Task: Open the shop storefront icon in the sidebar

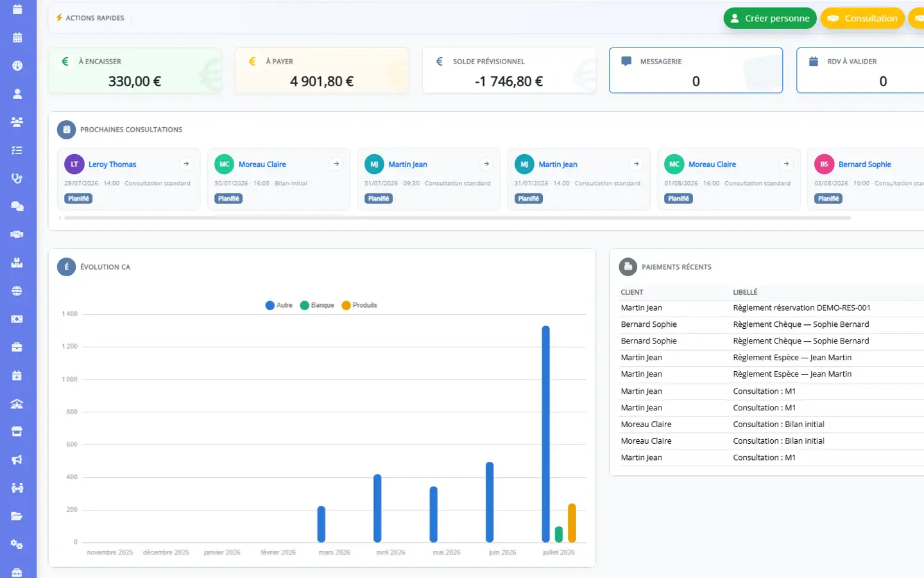Action: (17, 432)
